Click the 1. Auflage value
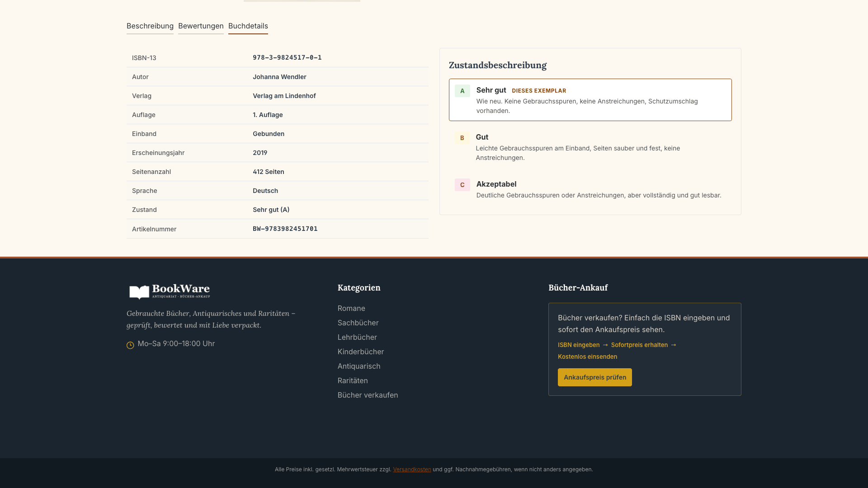Viewport: 868px width, 488px height. [x=268, y=115]
